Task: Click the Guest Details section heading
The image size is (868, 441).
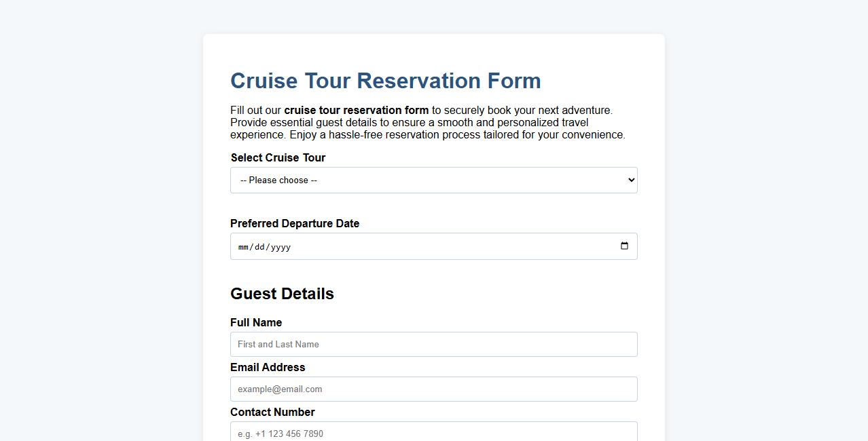Action: 282,293
